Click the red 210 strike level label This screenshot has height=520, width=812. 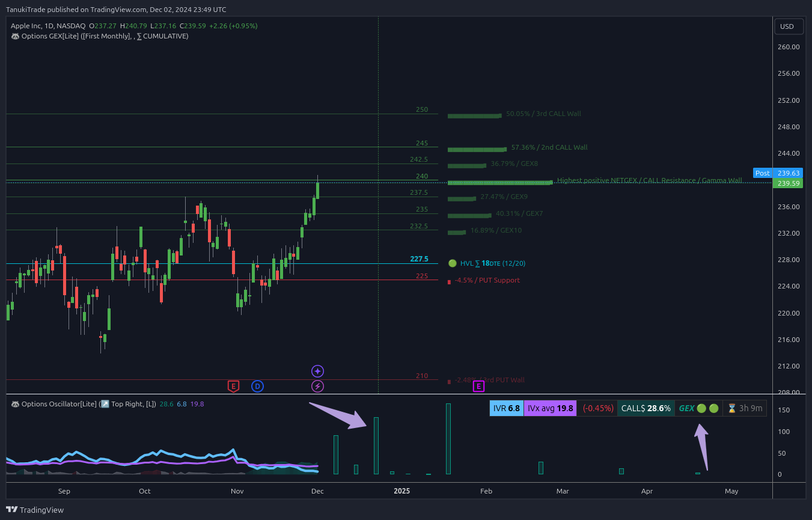coord(422,376)
